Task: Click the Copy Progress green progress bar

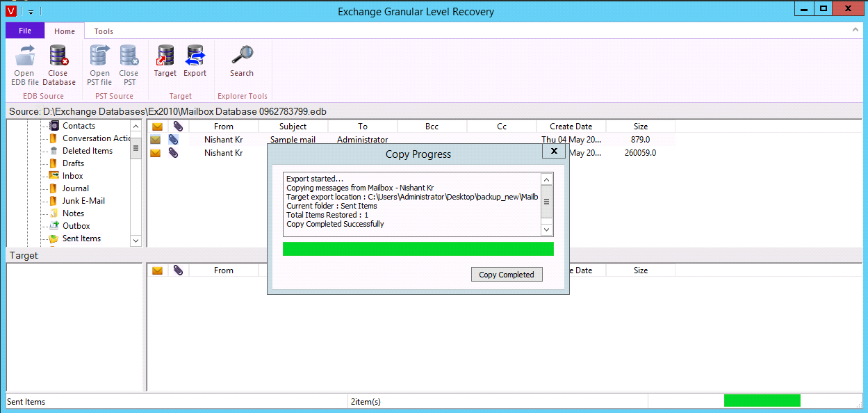Action: tap(418, 249)
